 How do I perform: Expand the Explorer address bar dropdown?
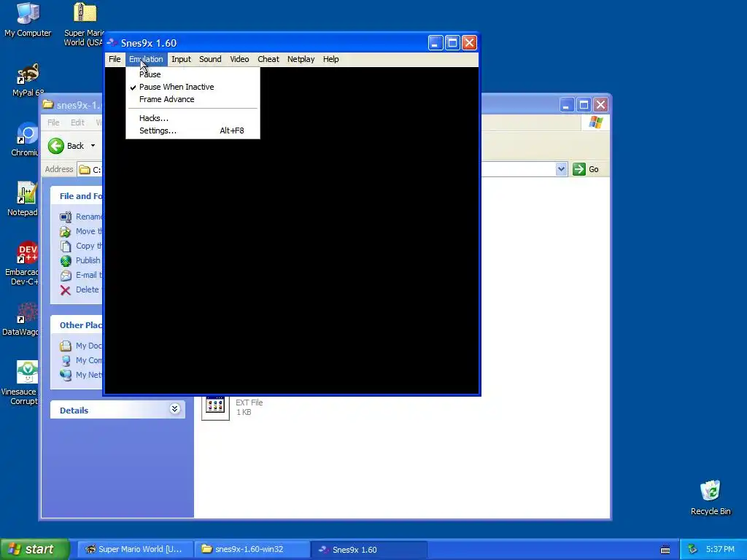point(561,169)
